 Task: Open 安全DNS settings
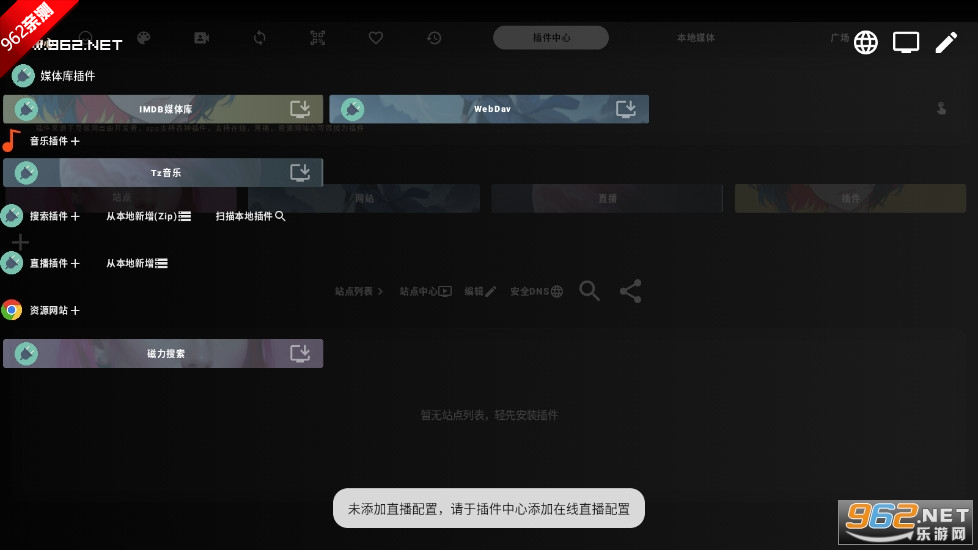(536, 291)
